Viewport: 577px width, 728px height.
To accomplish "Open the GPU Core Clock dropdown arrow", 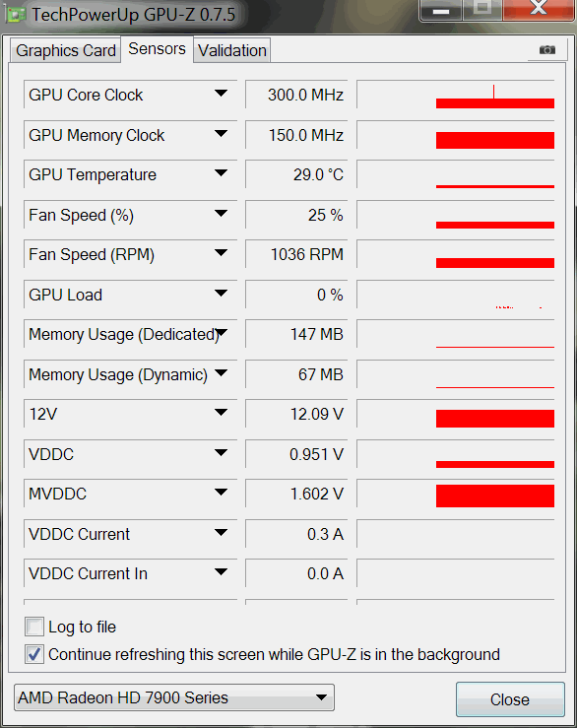I will click(222, 94).
